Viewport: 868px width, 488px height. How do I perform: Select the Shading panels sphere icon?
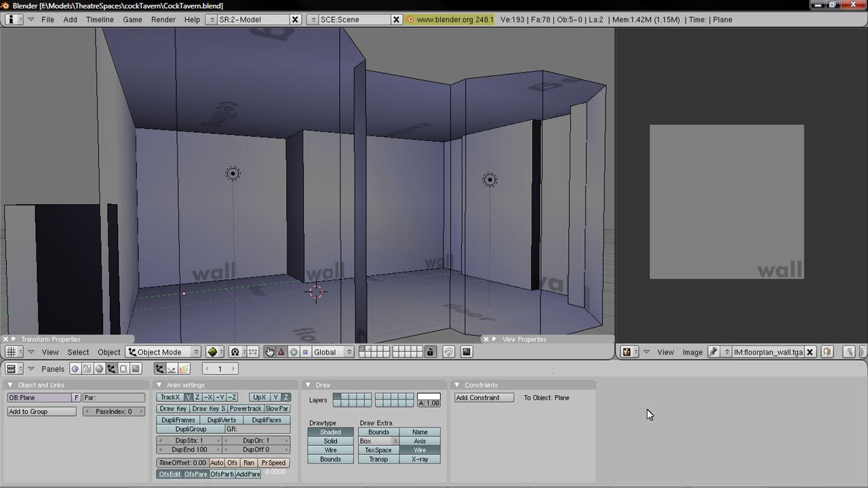point(99,369)
